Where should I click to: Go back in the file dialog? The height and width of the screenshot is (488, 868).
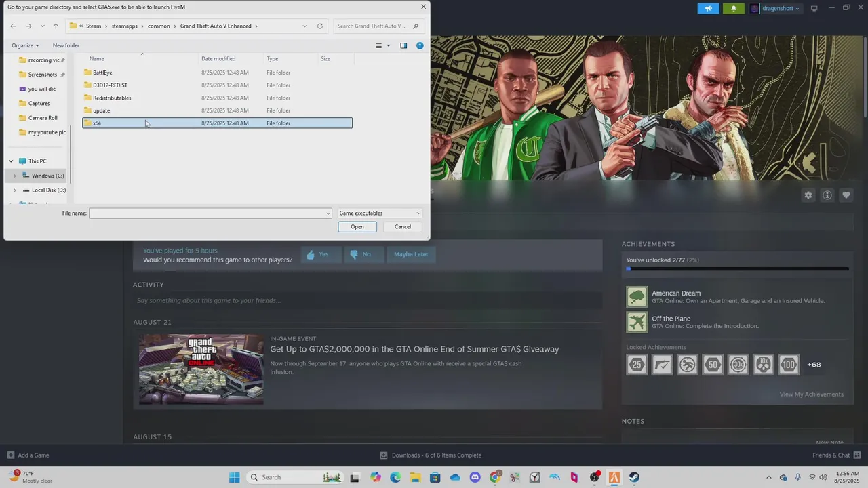pos(13,26)
